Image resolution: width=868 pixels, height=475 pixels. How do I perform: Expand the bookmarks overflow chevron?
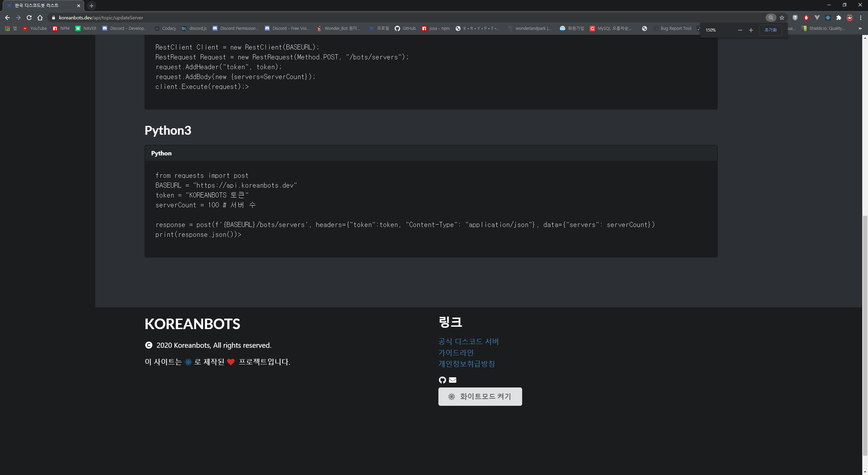point(860,28)
